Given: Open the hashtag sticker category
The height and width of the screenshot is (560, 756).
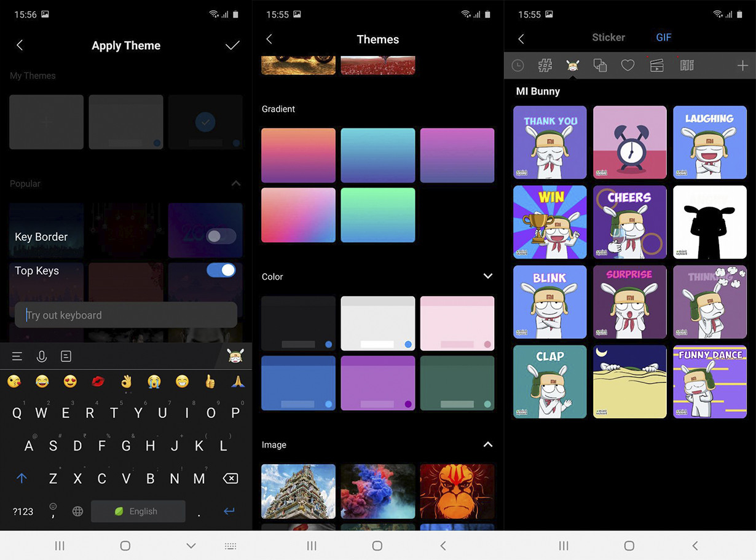Looking at the screenshot, I should pyautogui.click(x=545, y=65).
